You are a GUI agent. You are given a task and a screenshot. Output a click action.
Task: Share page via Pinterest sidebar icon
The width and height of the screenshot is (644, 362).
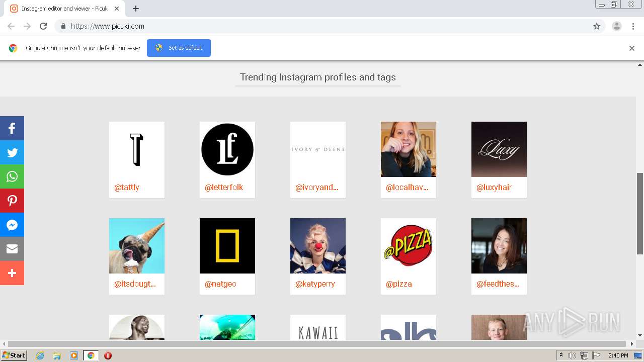pos(12,201)
